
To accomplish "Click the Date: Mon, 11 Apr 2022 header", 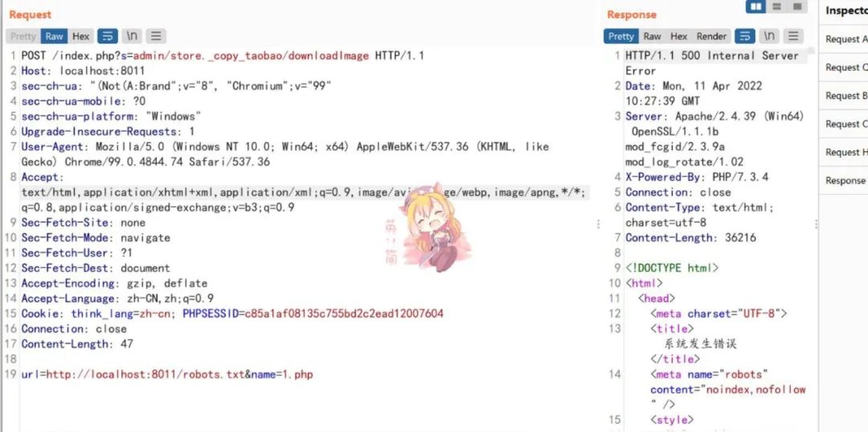I will 694,93.
